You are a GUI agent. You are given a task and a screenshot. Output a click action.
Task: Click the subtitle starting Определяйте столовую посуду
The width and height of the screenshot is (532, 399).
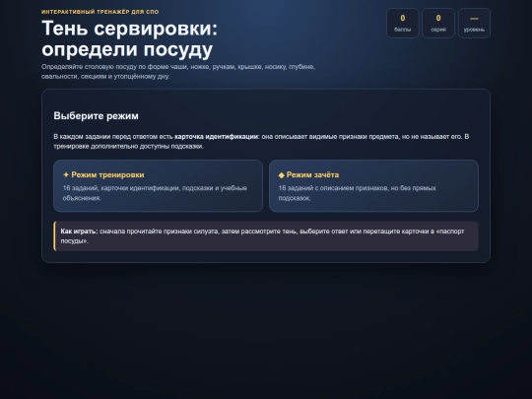pyautogui.click(x=178, y=71)
